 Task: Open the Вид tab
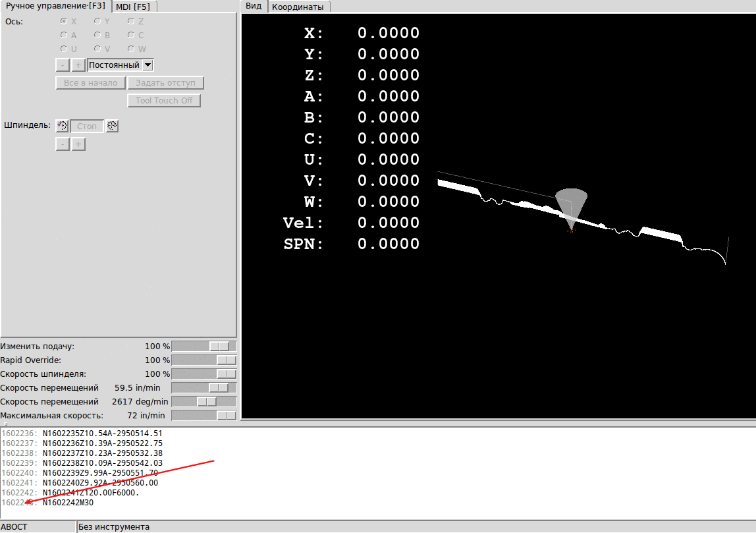pos(253,6)
